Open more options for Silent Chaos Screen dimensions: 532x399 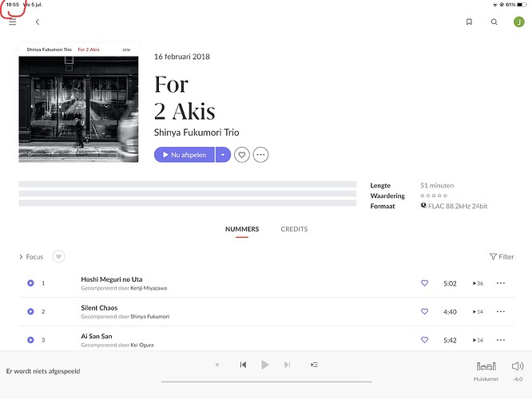(501, 311)
